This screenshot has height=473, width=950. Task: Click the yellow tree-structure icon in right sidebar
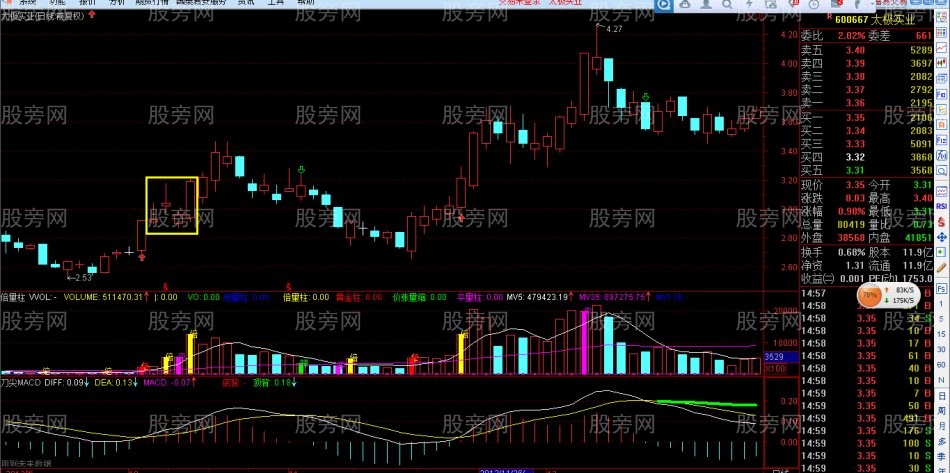(942, 109)
